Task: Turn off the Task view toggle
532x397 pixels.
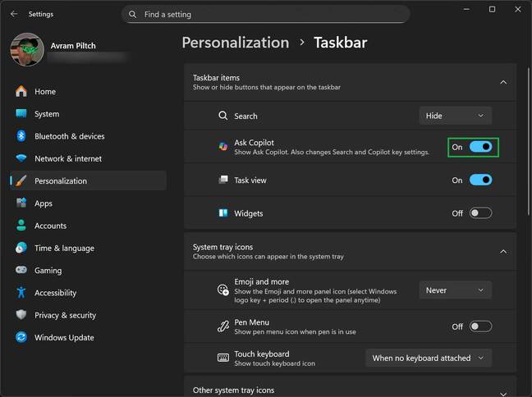Action: pos(480,180)
